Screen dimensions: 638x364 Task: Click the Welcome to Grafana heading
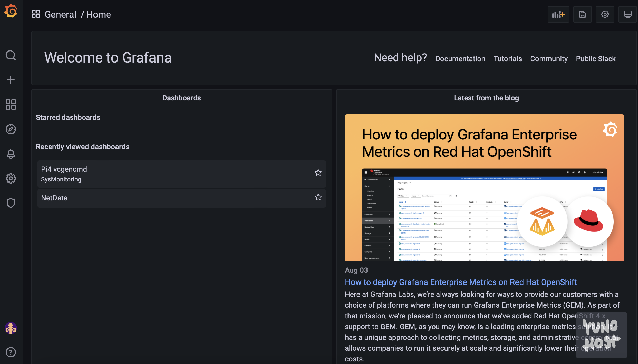(108, 58)
